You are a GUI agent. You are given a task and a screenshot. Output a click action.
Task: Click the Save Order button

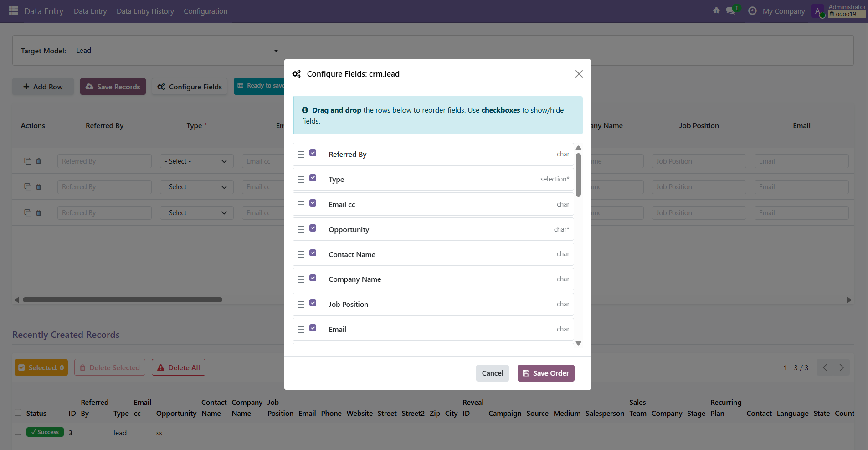[x=545, y=373]
